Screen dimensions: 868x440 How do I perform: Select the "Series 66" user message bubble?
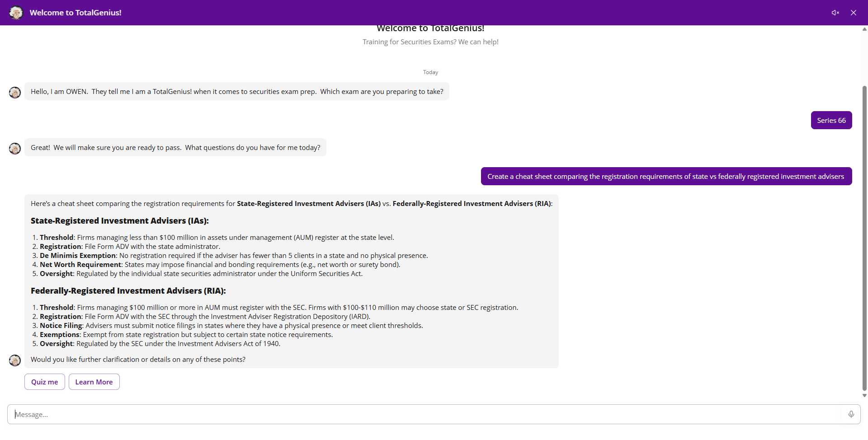(x=831, y=120)
